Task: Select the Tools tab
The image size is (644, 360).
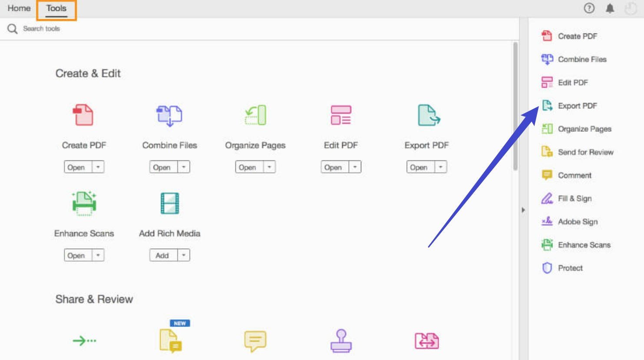Action: (x=56, y=7)
